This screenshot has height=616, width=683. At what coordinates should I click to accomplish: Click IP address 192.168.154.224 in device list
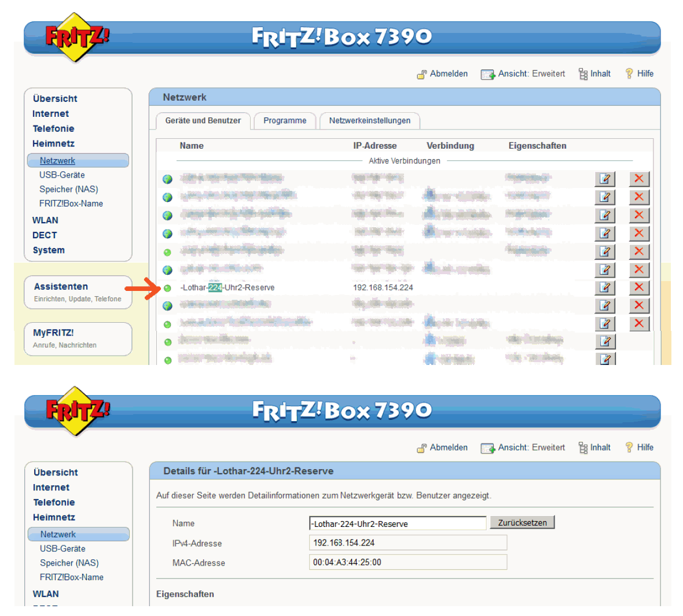click(383, 288)
